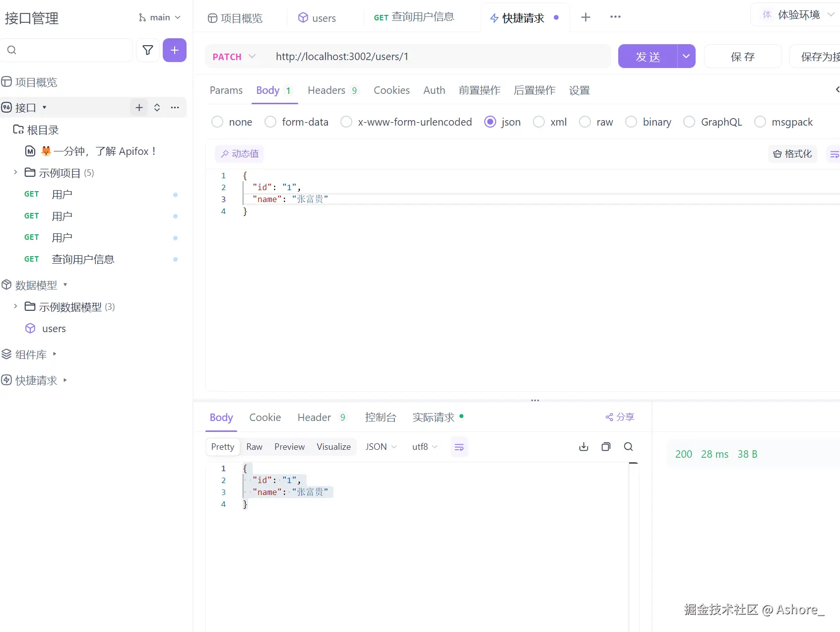Expand the 组件库 section
The height and width of the screenshot is (632, 840).
55,354
